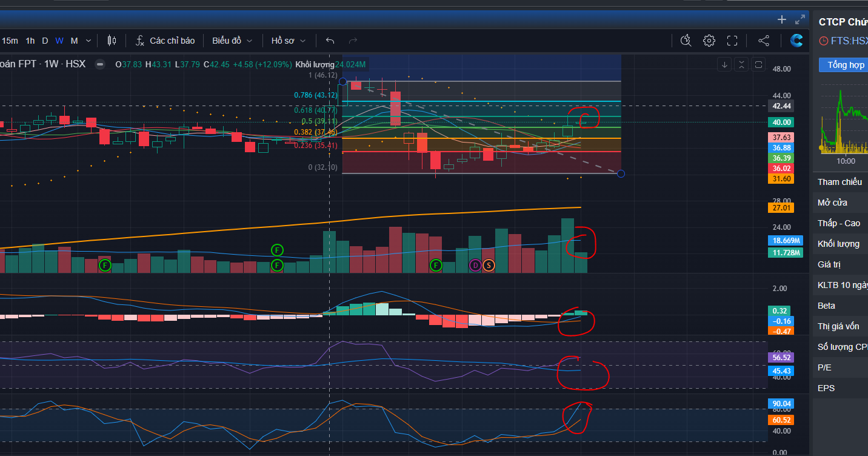The image size is (868, 456).
Task: Click the KLTB 10 ngày row
Action: coord(840,285)
